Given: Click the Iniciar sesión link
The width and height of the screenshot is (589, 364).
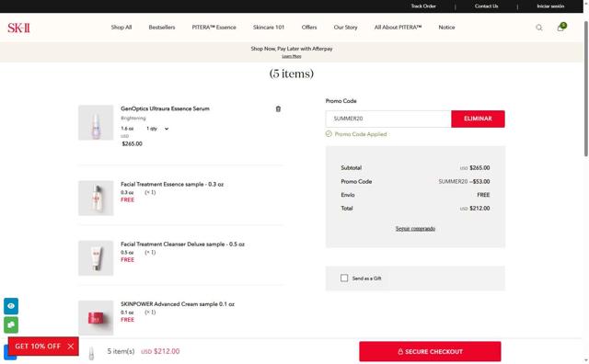Looking at the screenshot, I should click(550, 6).
